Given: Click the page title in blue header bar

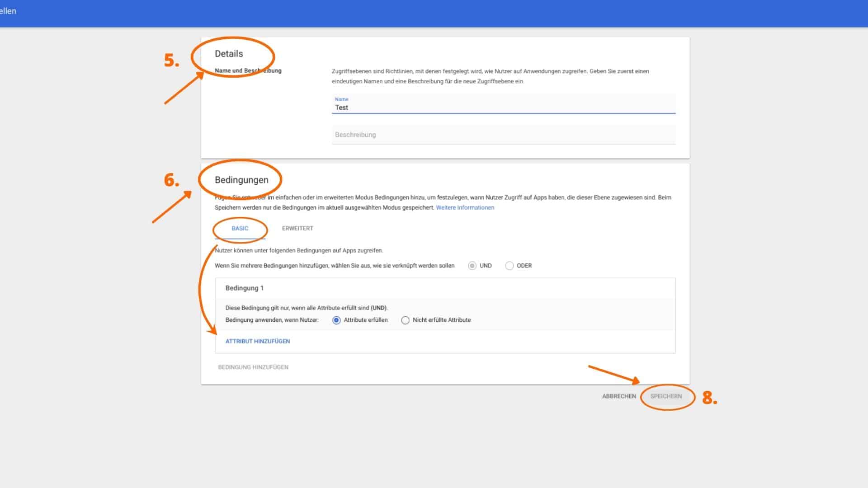Looking at the screenshot, I should click(8, 11).
